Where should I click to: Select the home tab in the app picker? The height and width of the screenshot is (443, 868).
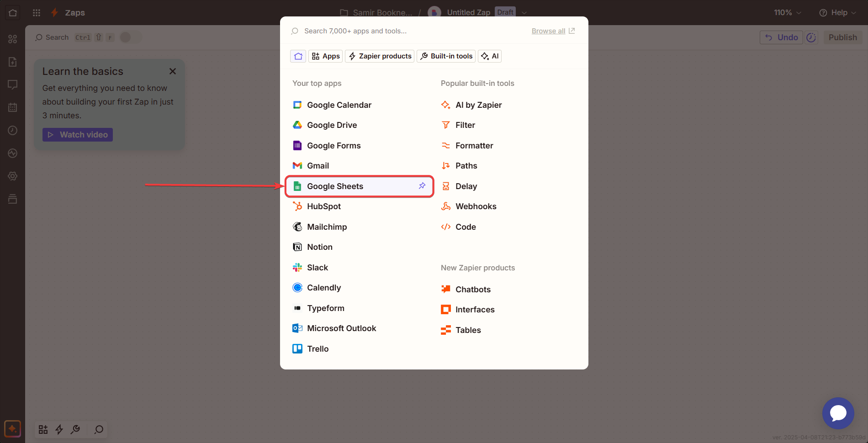tap(298, 56)
